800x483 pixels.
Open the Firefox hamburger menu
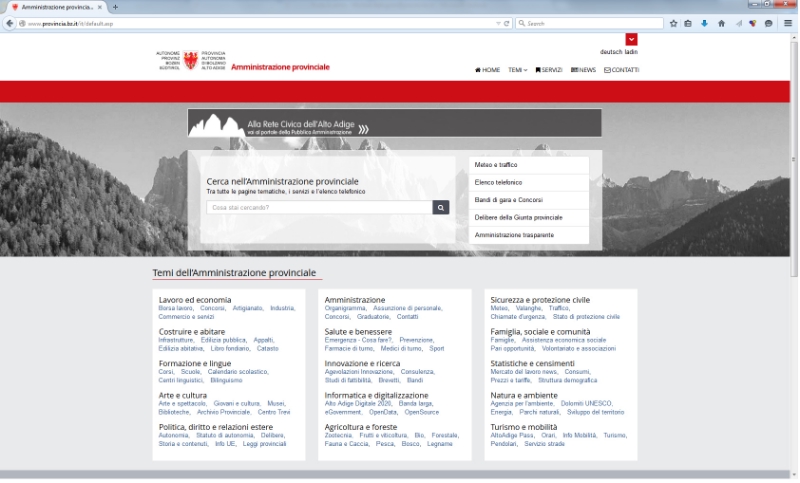[x=786, y=23]
